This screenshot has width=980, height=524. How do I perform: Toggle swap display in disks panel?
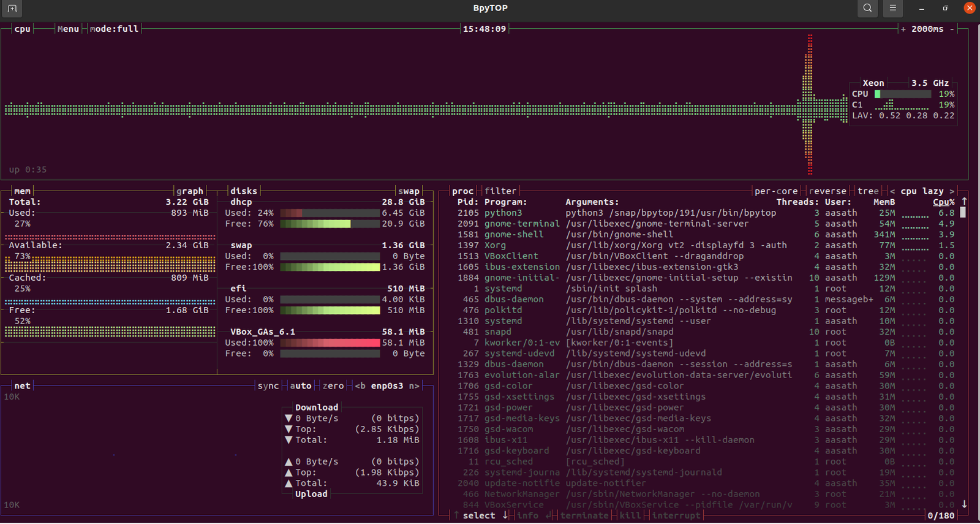(409, 191)
